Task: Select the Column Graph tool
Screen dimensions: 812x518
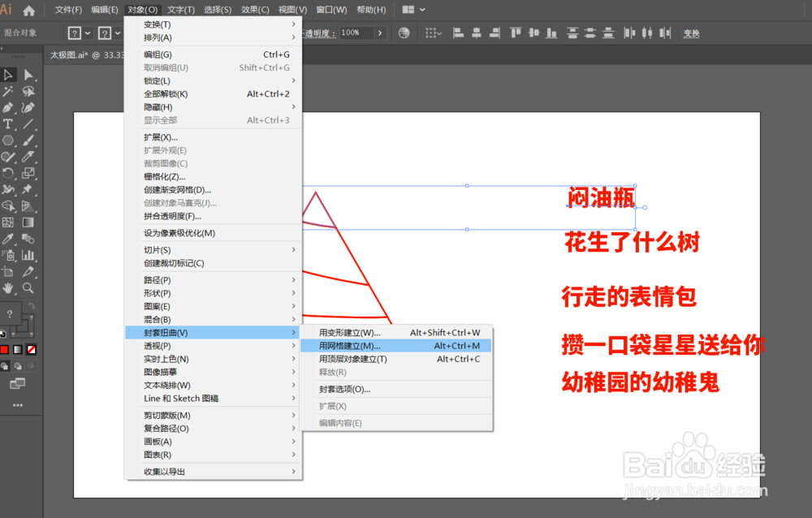Action: pyautogui.click(x=28, y=256)
